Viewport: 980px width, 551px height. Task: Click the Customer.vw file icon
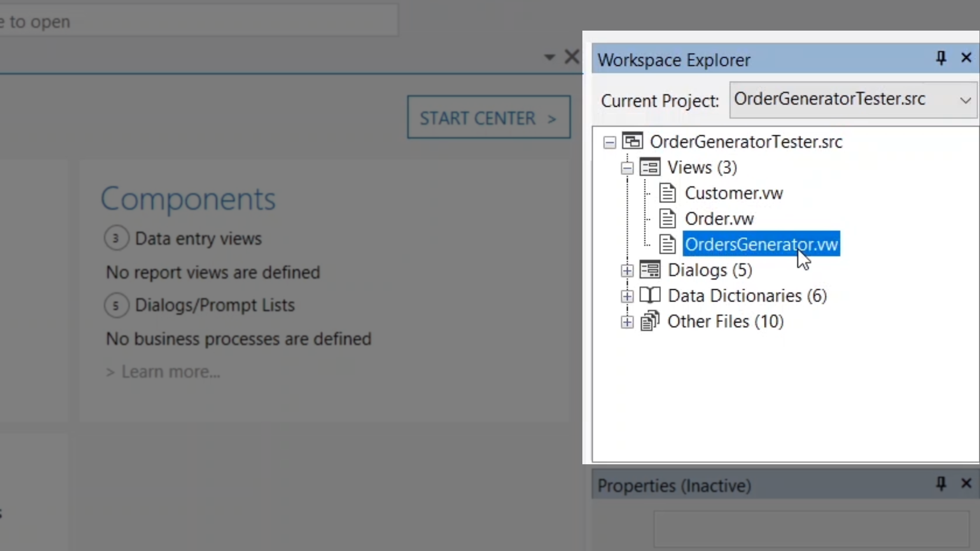[667, 193]
